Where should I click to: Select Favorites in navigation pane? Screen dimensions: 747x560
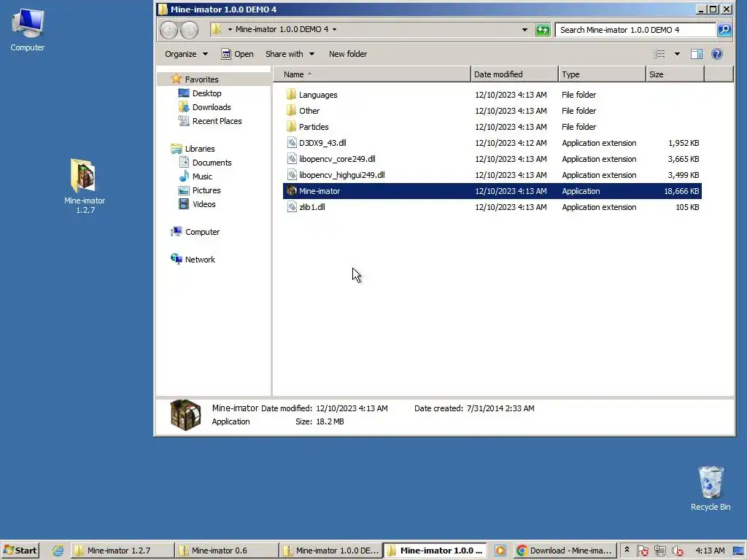click(201, 79)
